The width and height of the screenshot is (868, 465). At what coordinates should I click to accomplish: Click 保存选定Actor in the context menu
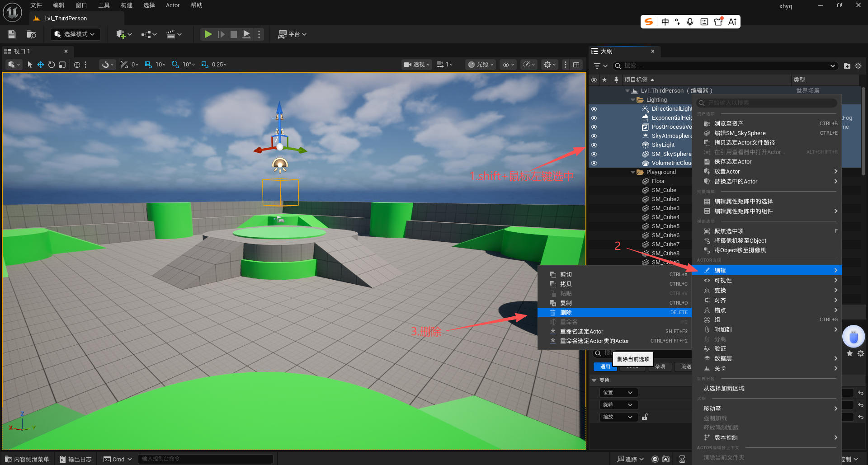pyautogui.click(x=767, y=162)
